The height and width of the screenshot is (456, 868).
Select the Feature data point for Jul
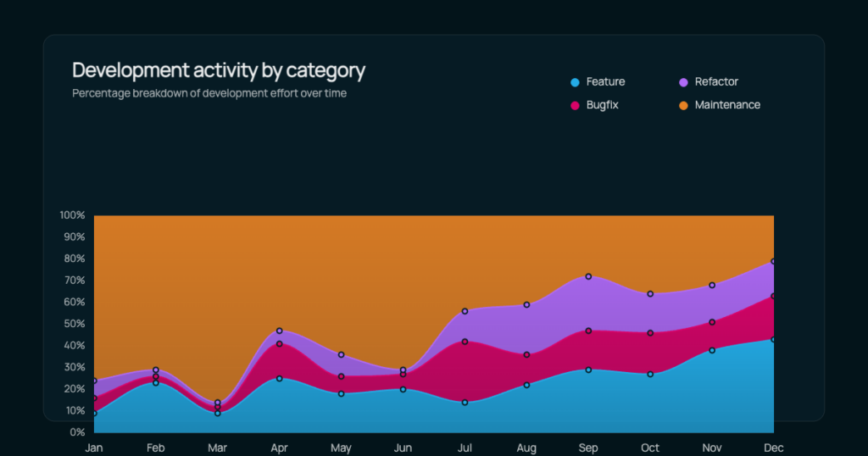pyautogui.click(x=465, y=403)
